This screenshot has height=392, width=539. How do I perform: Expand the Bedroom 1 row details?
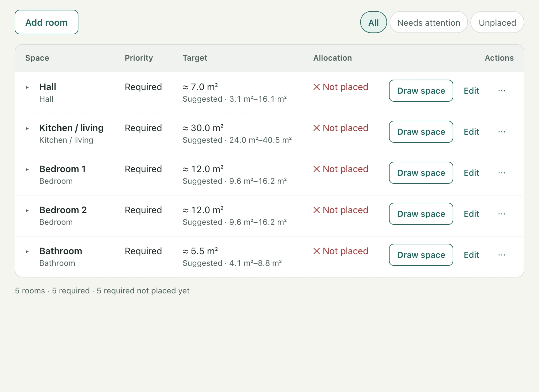point(27,170)
